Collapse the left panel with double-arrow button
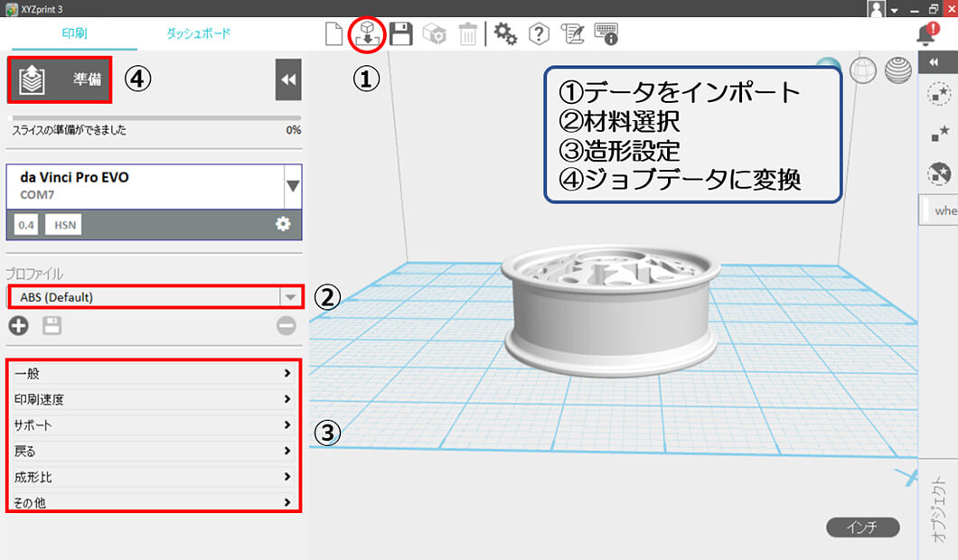 coord(288,79)
